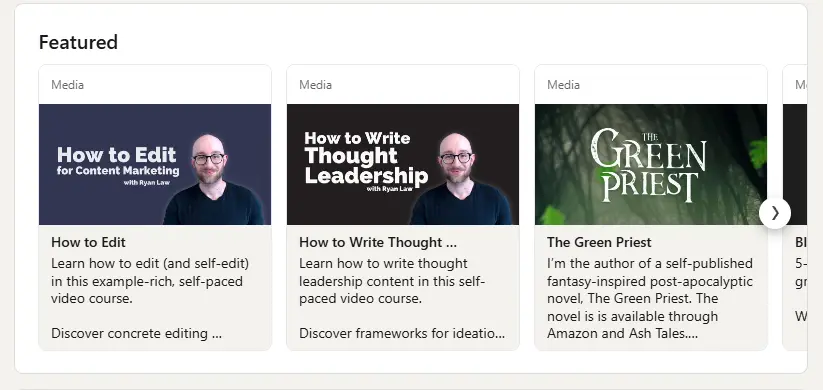823x390 pixels.
Task: Open the How to Write Thought Leadership thumbnail
Action: point(403,164)
